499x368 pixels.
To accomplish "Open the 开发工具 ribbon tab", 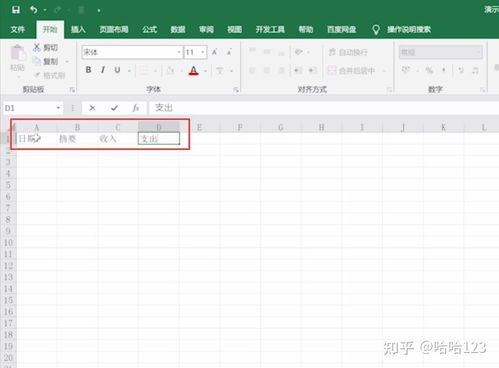I will 270,29.
